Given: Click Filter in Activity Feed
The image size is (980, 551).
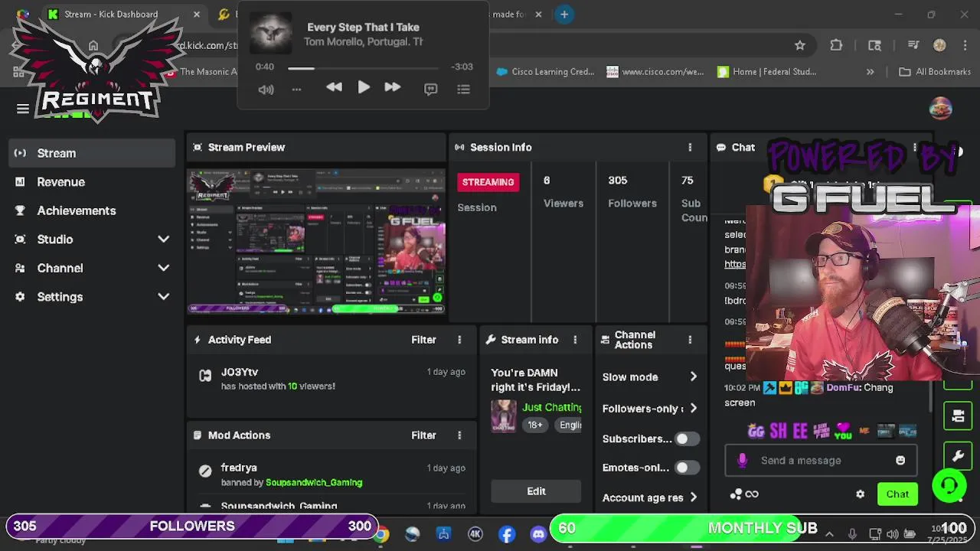Looking at the screenshot, I should point(423,340).
